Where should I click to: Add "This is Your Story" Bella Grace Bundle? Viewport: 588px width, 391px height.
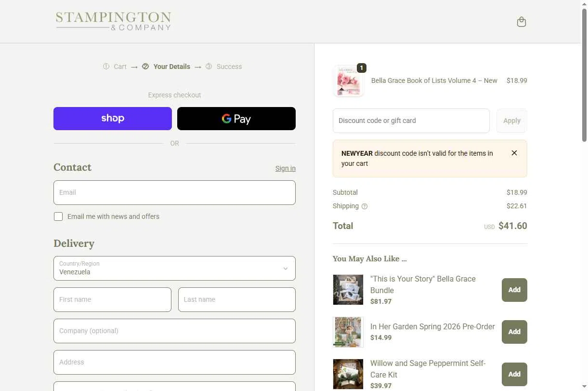[x=514, y=290]
